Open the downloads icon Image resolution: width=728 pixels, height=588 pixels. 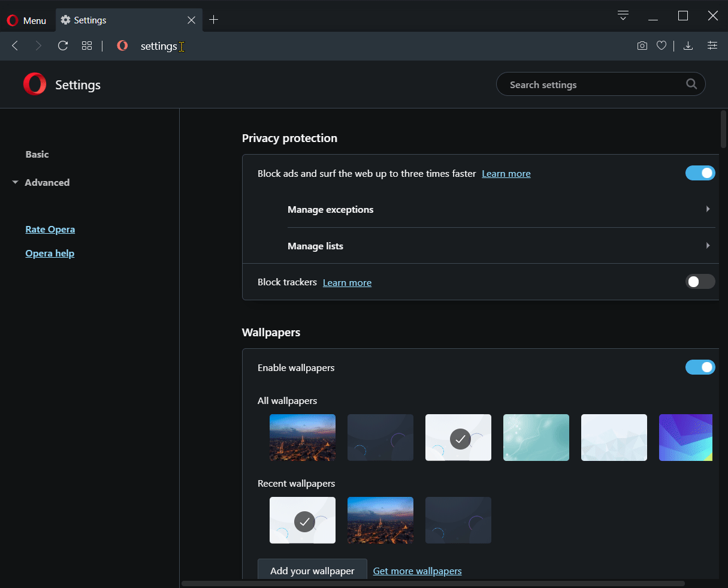tap(688, 46)
